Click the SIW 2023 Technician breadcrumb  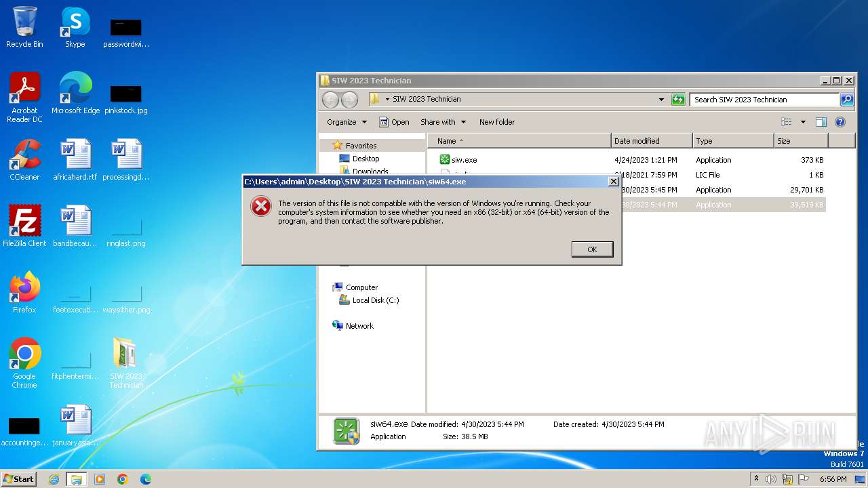click(427, 99)
